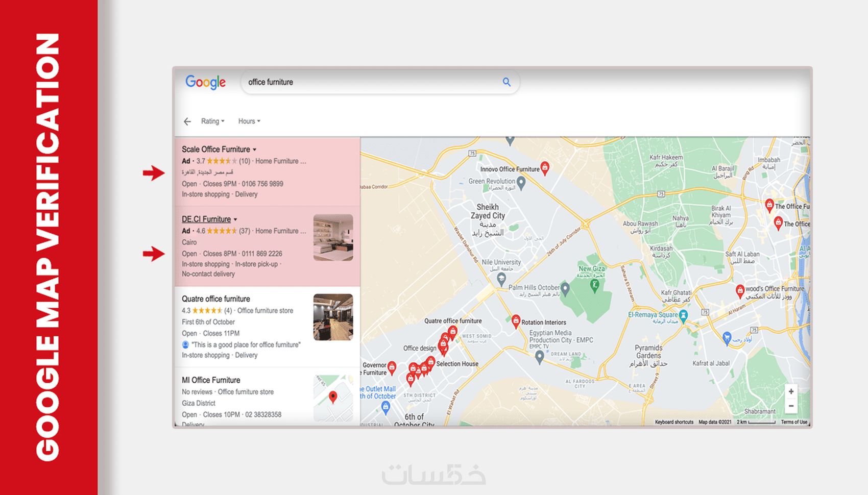Image resolution: width=868 pixels, height=495 pixels.
Task: Select the Palm Hills October map pin
Action: pyautogui.click(x=565, y=288)
